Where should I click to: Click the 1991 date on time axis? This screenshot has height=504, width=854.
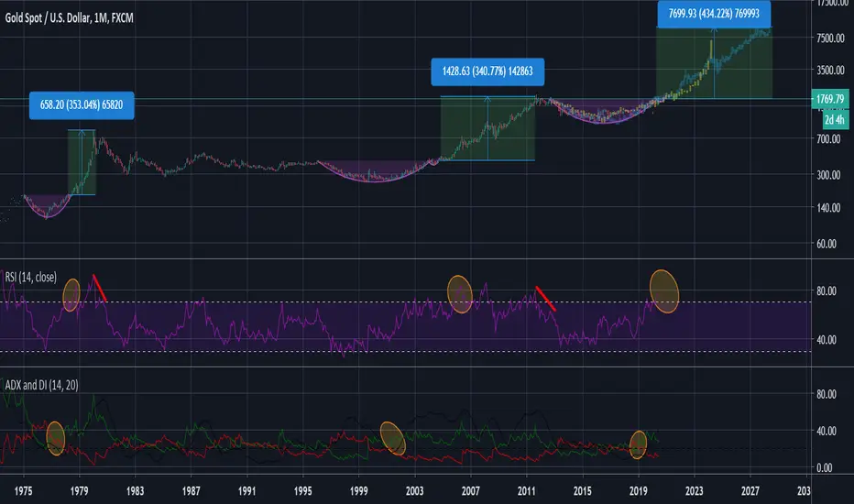click(247, 491)
